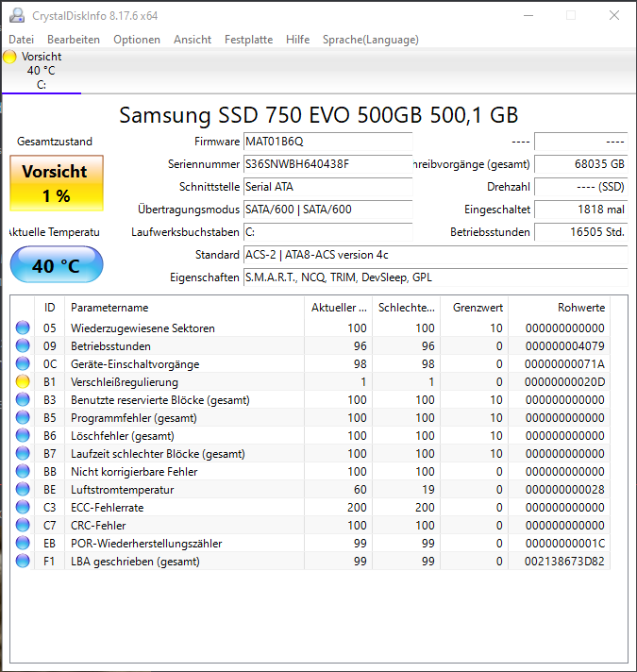Viewport: 637px width, 672px height.
Task: Click status icon for 0C Geräte-Einschaltvorgänge
Action: pyautogui.click(x=23, y=364)
